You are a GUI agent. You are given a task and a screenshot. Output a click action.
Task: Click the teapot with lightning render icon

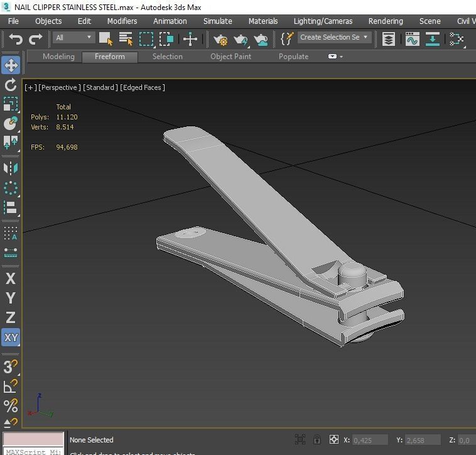coord(241,40)
